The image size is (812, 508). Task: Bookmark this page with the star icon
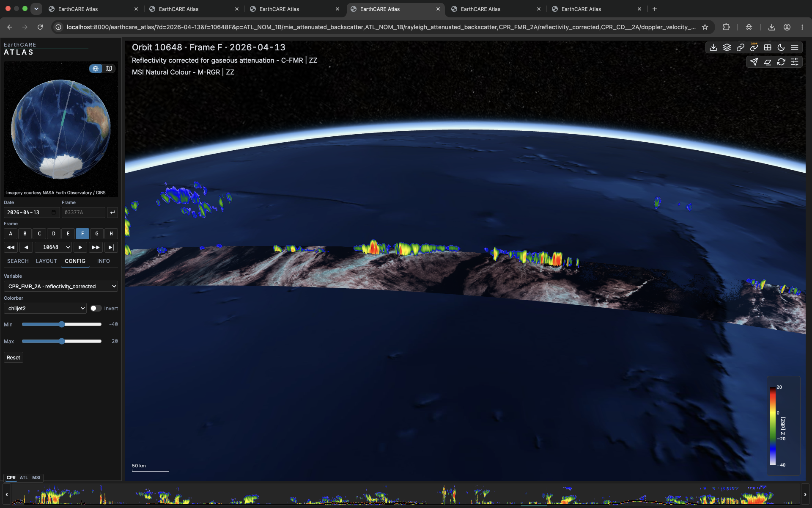click(x=705, y=27)
